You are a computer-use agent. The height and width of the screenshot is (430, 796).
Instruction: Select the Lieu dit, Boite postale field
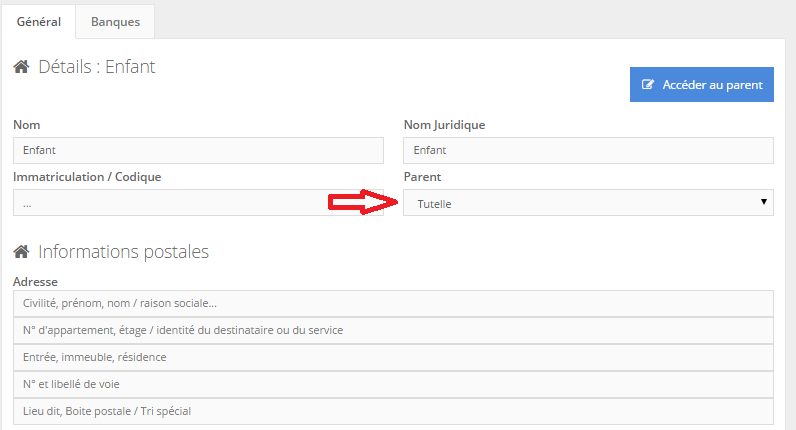[x=394, y=411]
